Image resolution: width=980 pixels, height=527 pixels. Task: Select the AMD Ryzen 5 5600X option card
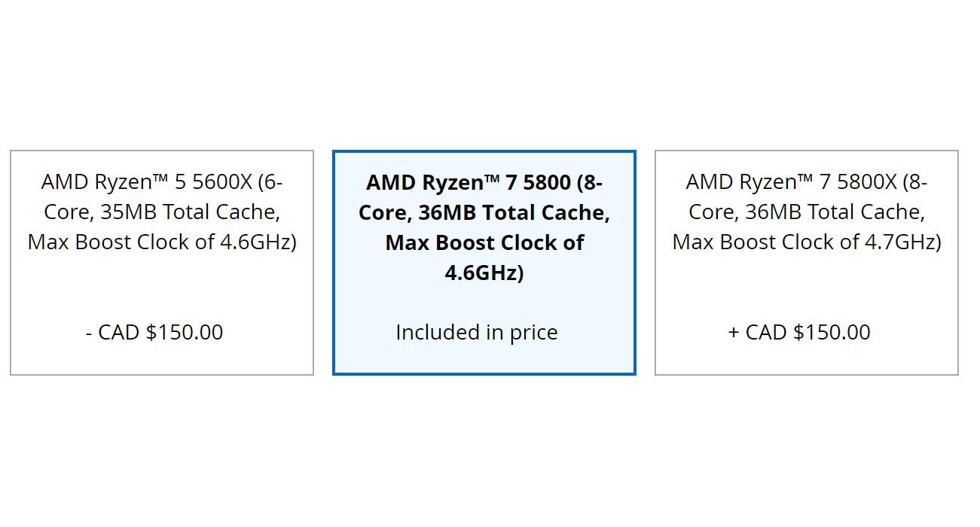coord(161,260)
